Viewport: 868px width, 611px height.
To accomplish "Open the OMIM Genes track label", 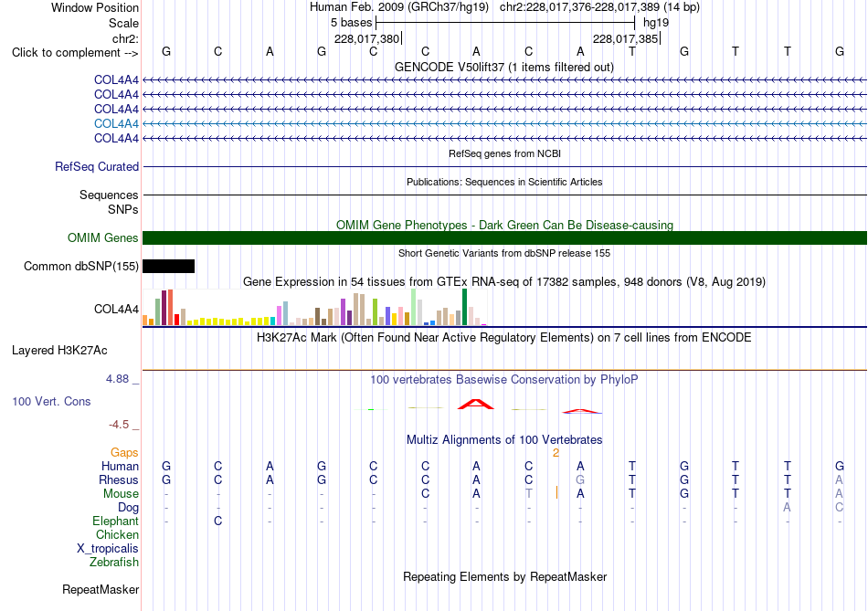I will coord(103,238).
